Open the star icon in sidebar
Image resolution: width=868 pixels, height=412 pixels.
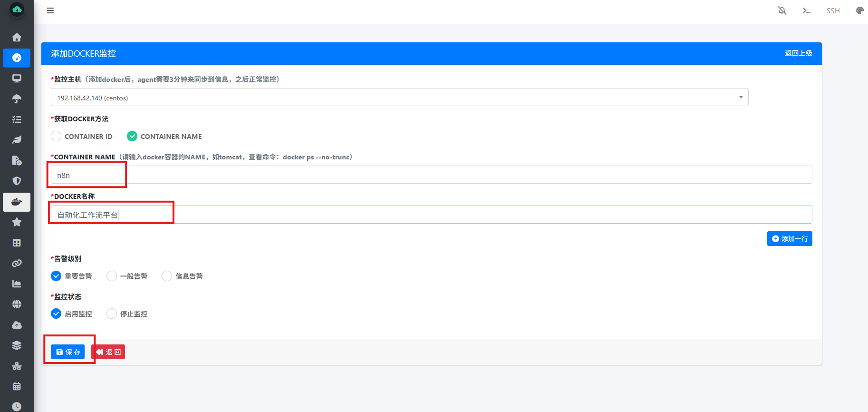click(17, 222)
